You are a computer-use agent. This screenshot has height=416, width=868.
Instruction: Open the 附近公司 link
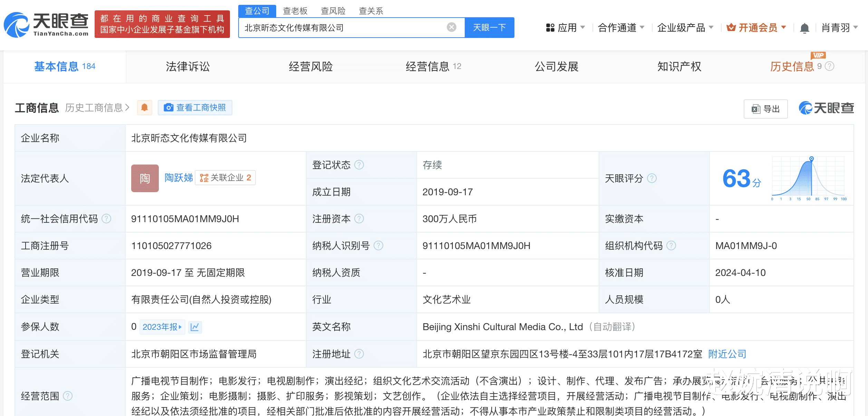click(727, 354)
